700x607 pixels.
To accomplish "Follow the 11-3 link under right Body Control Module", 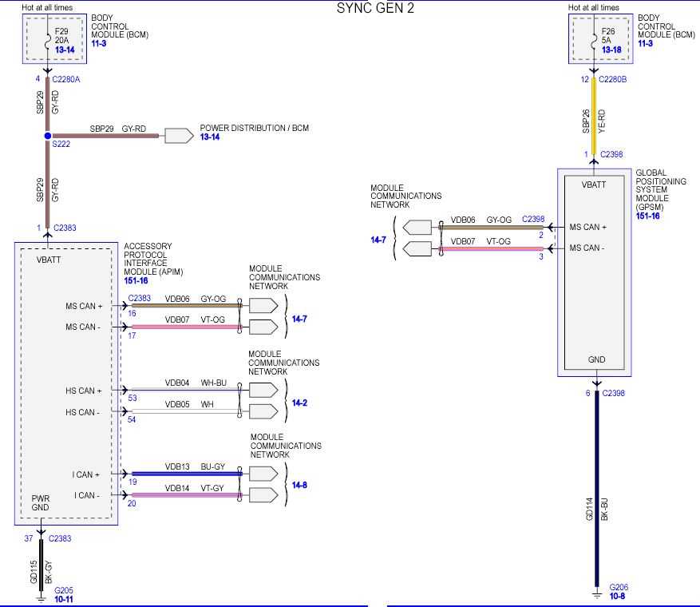I will 645,43.
